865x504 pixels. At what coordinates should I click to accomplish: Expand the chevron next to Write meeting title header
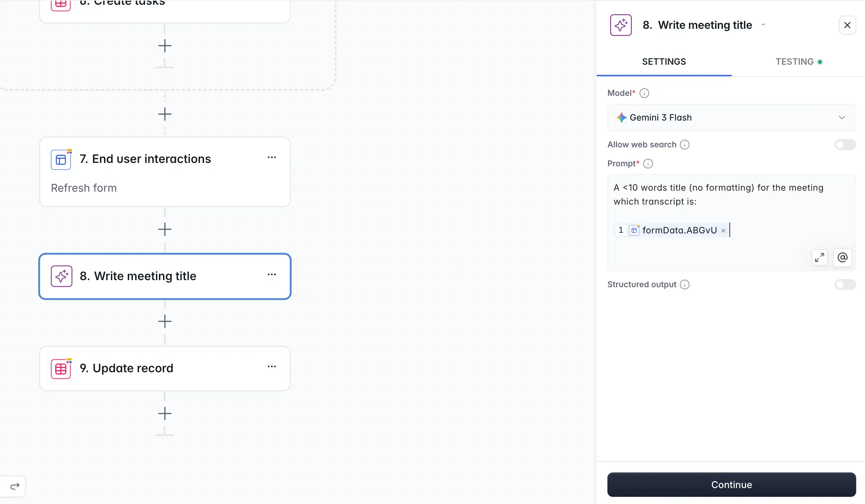click(763, 25)
